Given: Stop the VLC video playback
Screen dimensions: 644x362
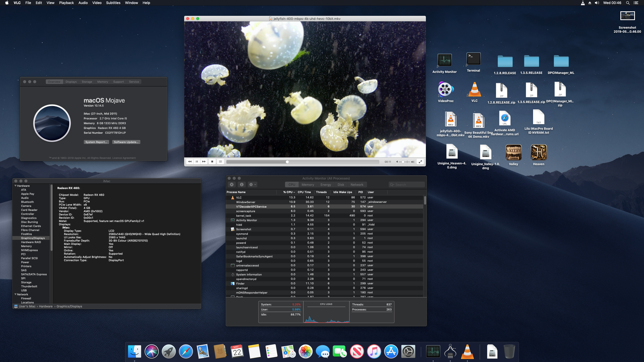Looking at the screenshot, I should (212, 162).
